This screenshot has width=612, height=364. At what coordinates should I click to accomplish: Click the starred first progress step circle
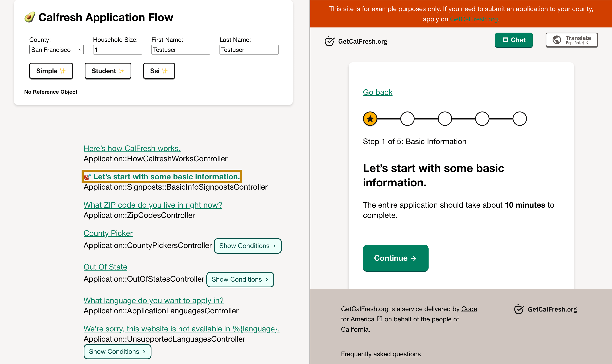[370, 119]
